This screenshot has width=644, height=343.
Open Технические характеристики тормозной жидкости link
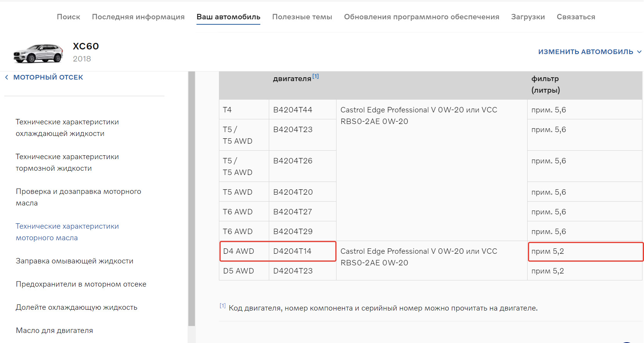coord(67,163)
